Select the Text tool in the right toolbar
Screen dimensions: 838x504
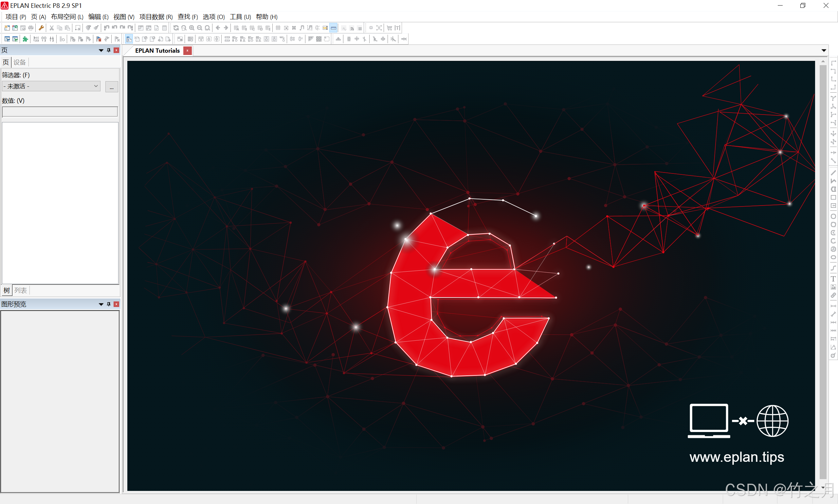tap(833, 279)
